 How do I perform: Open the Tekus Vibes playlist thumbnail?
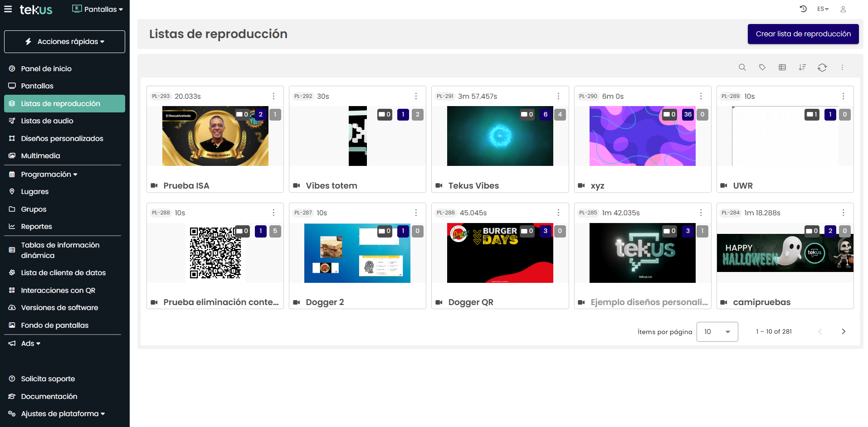click(500, 136)
